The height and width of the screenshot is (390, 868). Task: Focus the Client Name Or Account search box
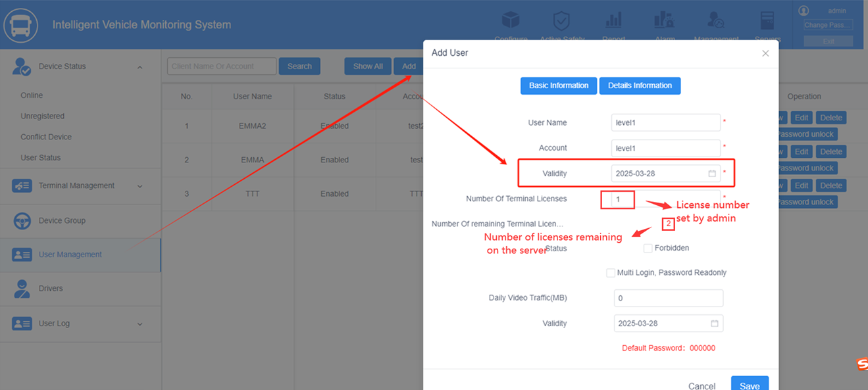tap(222, 66)
